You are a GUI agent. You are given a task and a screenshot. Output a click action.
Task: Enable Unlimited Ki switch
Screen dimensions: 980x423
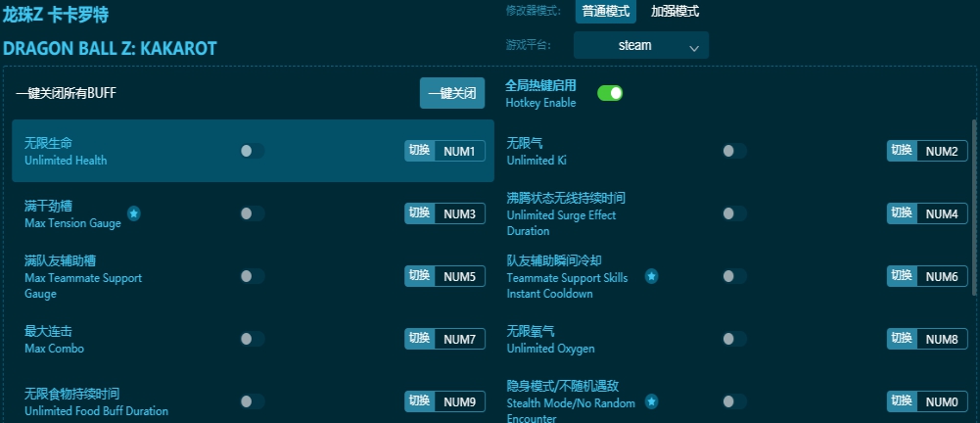tap(734, 151)
